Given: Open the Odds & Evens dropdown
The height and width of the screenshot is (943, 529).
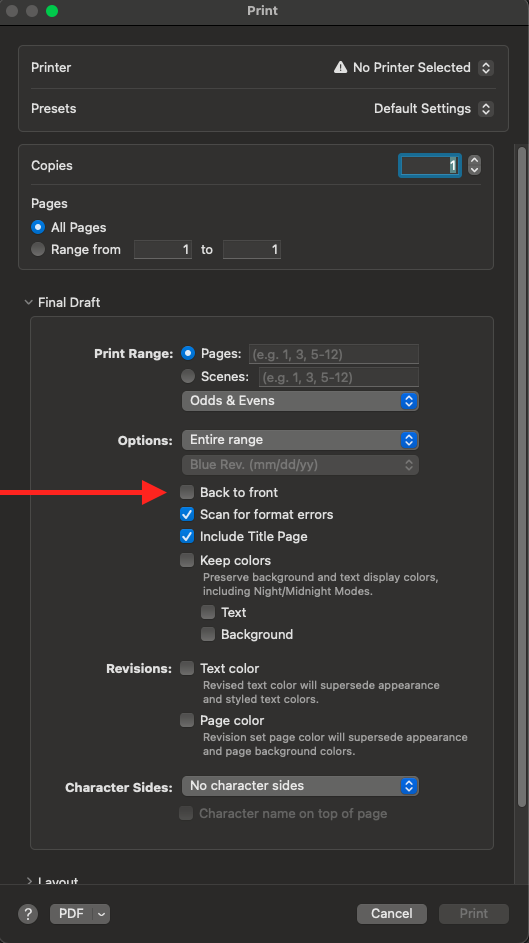Looking at the screenshot, I should (300, 401).
